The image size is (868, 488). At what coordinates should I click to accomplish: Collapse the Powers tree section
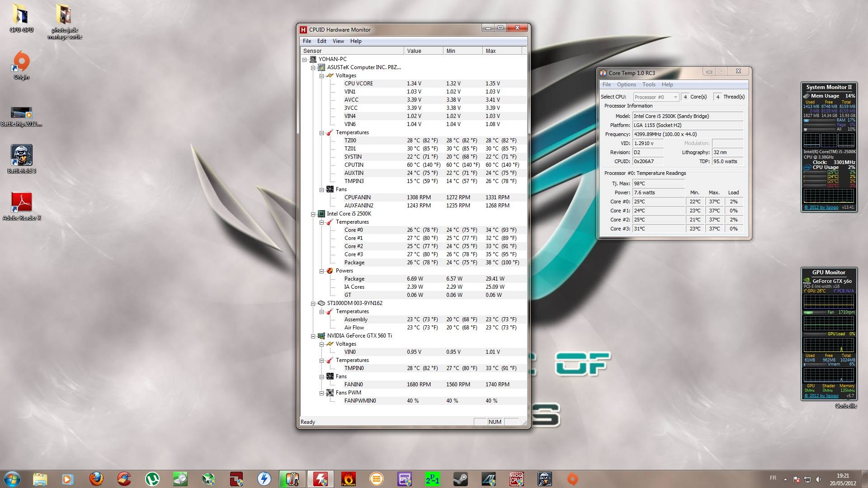click(321, 271)
